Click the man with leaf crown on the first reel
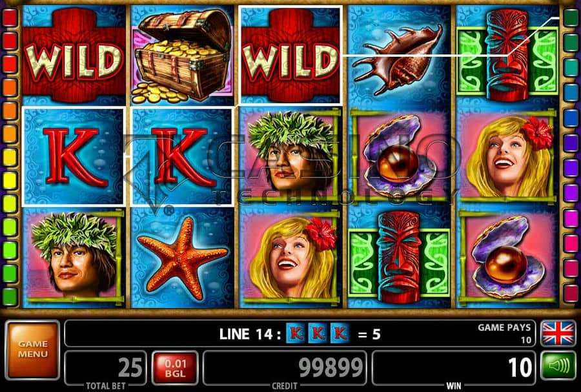 (x=74, y=257)
